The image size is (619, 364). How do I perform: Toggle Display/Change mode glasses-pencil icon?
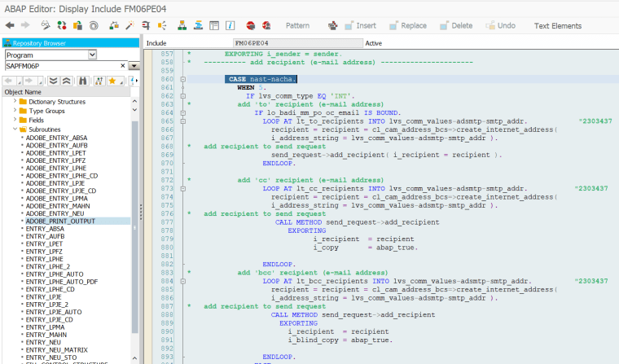tap(46, 26)
